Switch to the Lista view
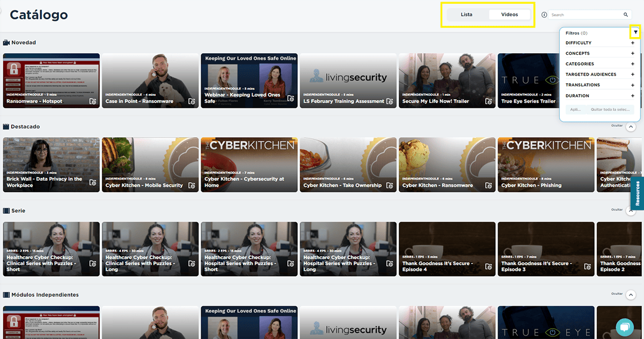 point(467,15)
